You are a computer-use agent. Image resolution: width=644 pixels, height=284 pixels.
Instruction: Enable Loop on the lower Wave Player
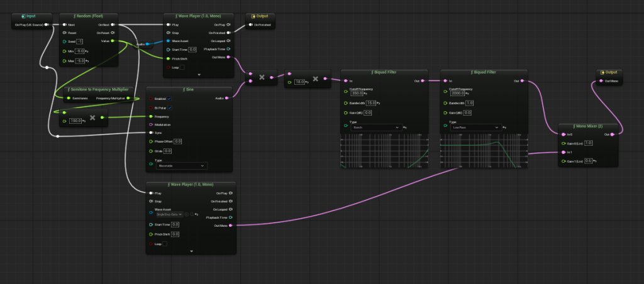click(x=165, y=244)
